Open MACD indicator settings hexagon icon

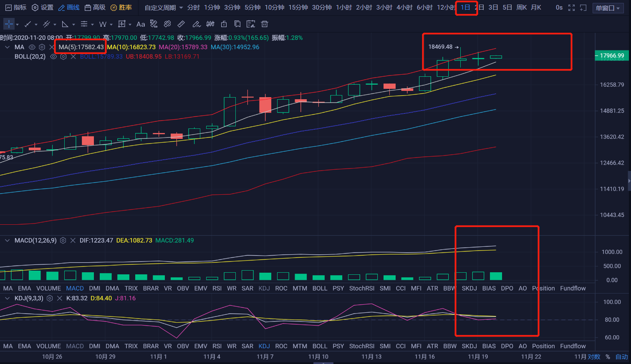(63, 241)
